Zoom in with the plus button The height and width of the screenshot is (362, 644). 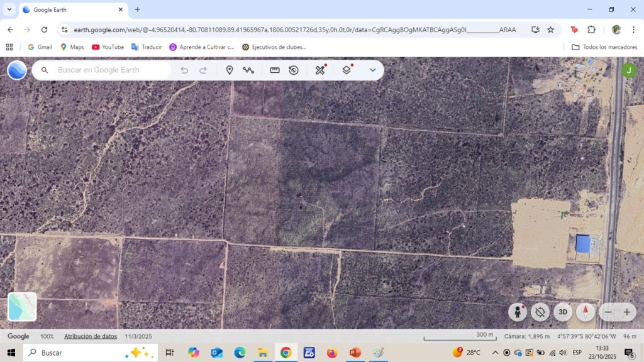[627, 312]
